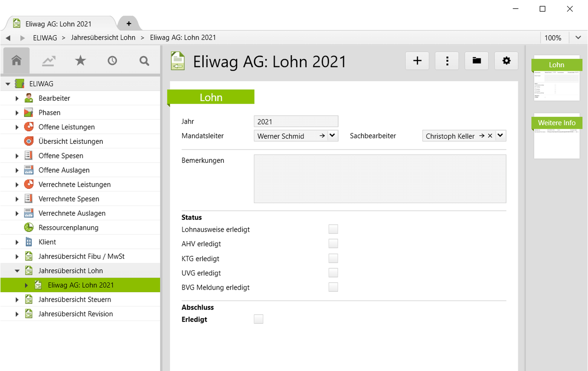Click the home icon in the sidebar
The height and width of the screenshot is (371, 588).
16,61
